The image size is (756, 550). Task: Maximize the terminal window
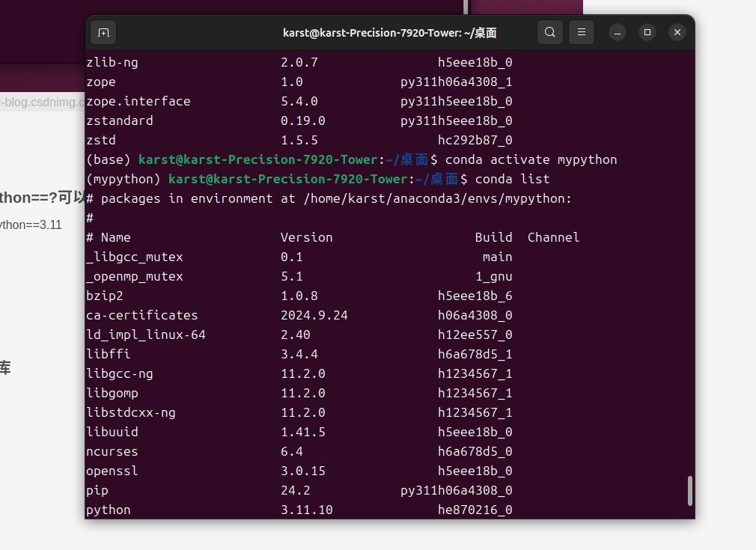647,32
